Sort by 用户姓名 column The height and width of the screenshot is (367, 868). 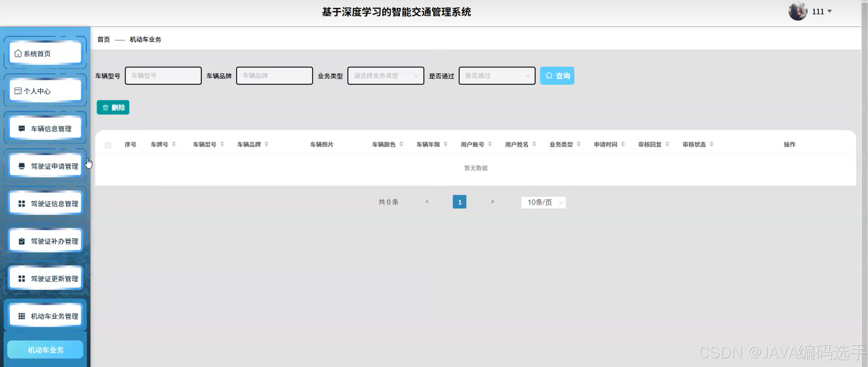tap(534, 144)
